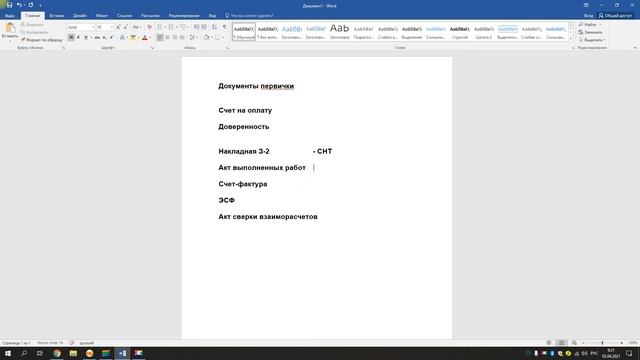Clear all formatting from text
640x360 pixels.
(x=149, y=27)
